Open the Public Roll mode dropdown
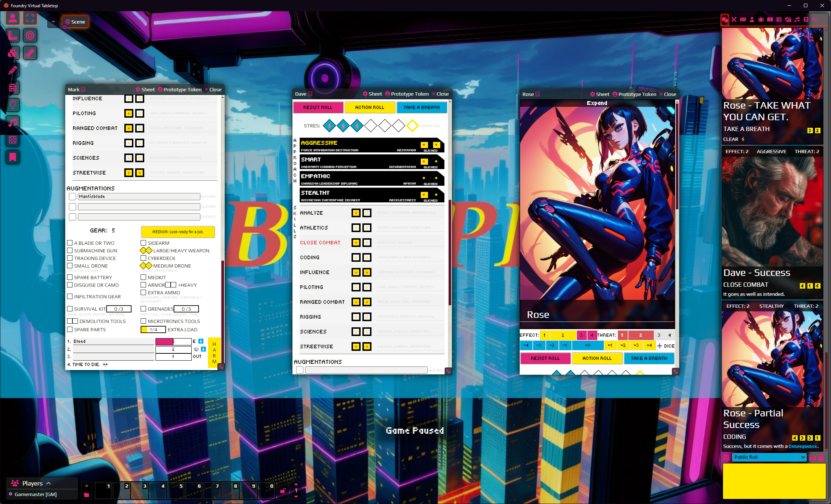 pyautogui.click(x=769, y=457)
